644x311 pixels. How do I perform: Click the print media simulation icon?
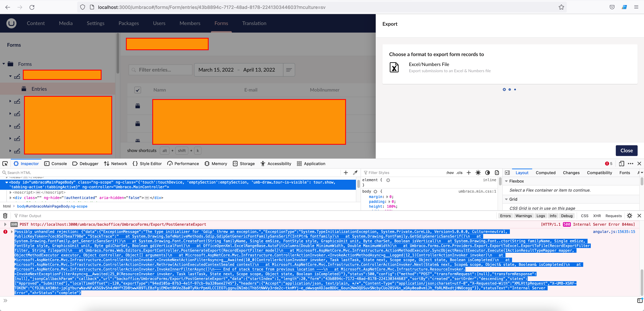pos(497,172)
